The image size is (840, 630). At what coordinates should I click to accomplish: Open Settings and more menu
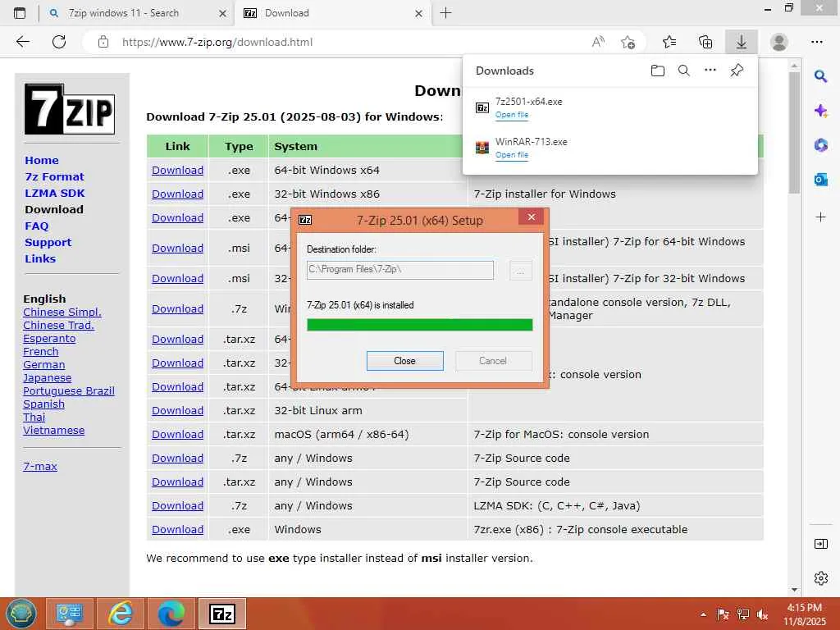[x=817, y=42]
